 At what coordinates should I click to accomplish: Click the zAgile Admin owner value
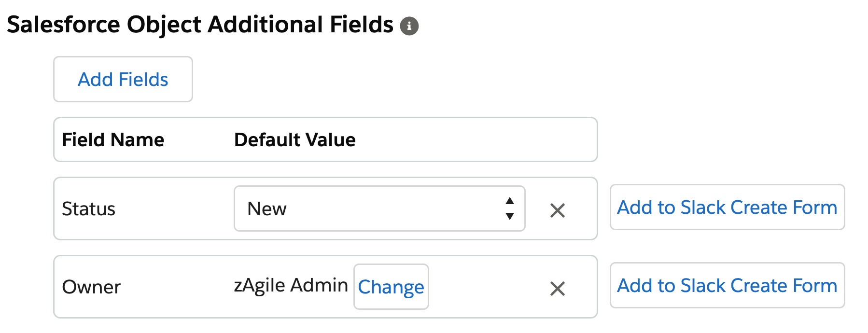(x=291, y=285)
